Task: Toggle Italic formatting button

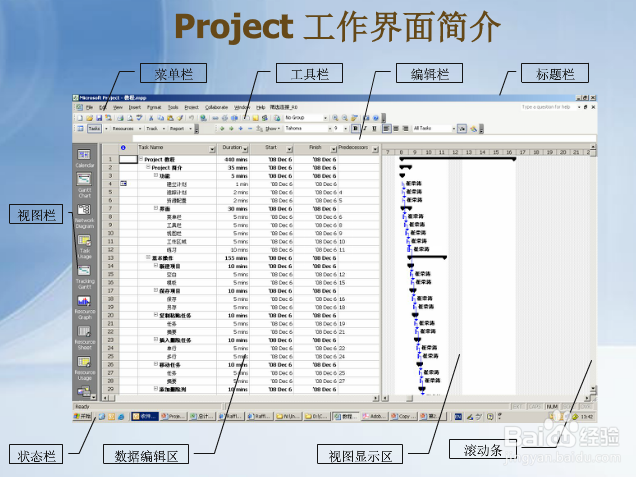Action: pos(365,129)
